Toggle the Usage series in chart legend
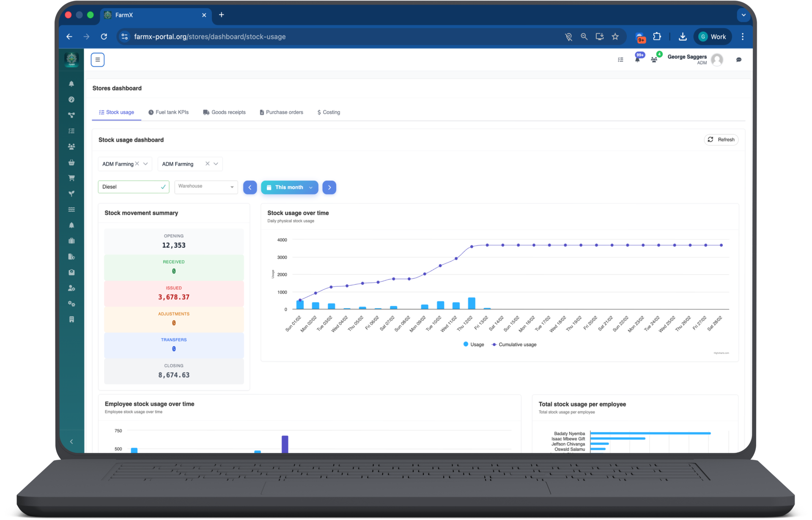The width and height of the screenshot is (812, 520). (x=474, y=345)
